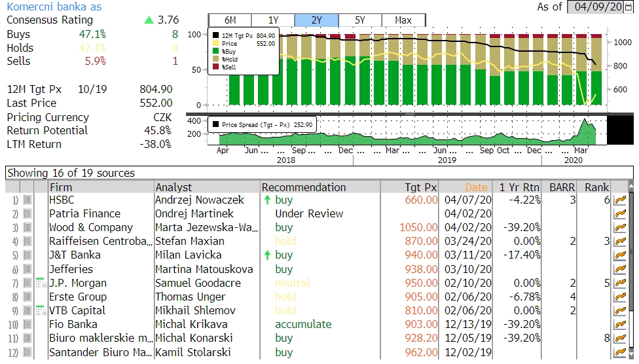Show the Max chart range

pyautogui.click(x=403, y=20)
